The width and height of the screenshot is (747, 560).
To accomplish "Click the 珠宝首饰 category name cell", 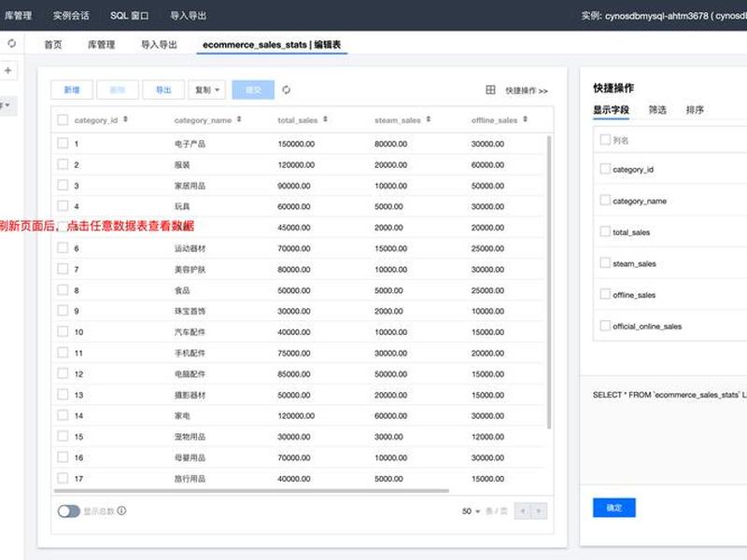I will click(x=190, y=311).
